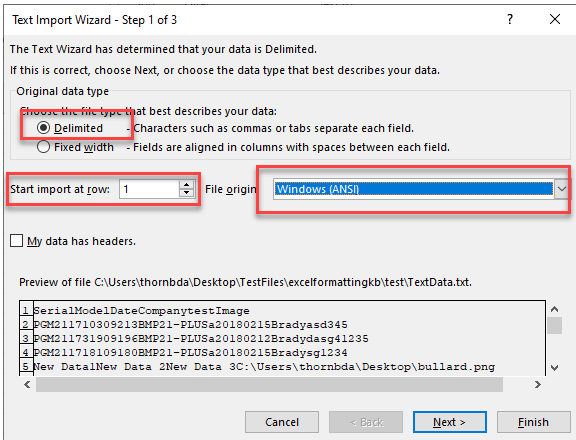Click preview scroll left arrow

[27, 385]
